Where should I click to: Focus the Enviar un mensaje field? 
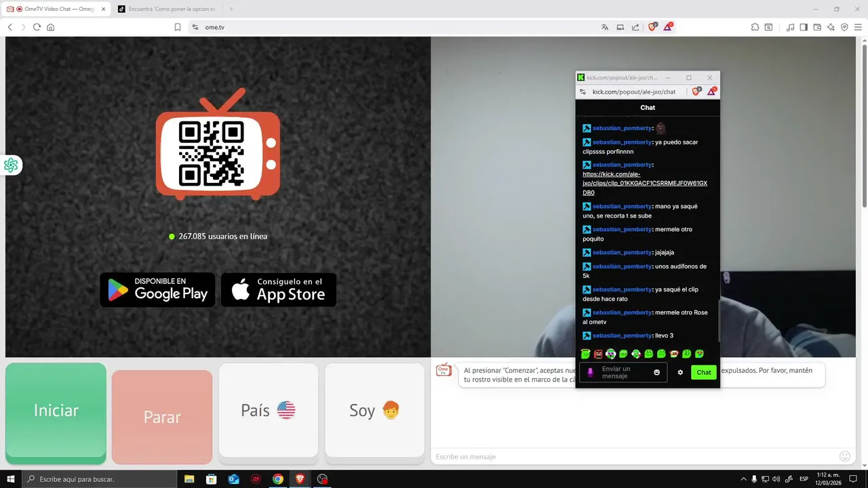click(x=623, y=372)
